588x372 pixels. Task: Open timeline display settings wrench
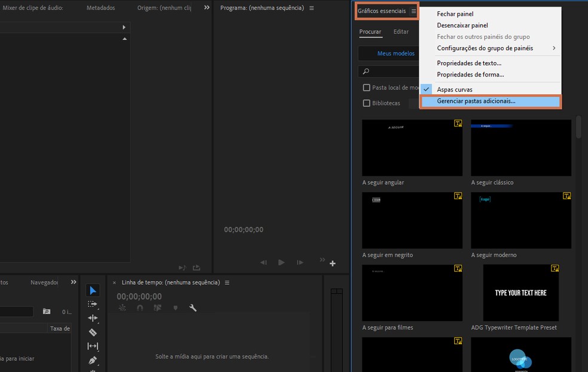click(x=192, y=308)
